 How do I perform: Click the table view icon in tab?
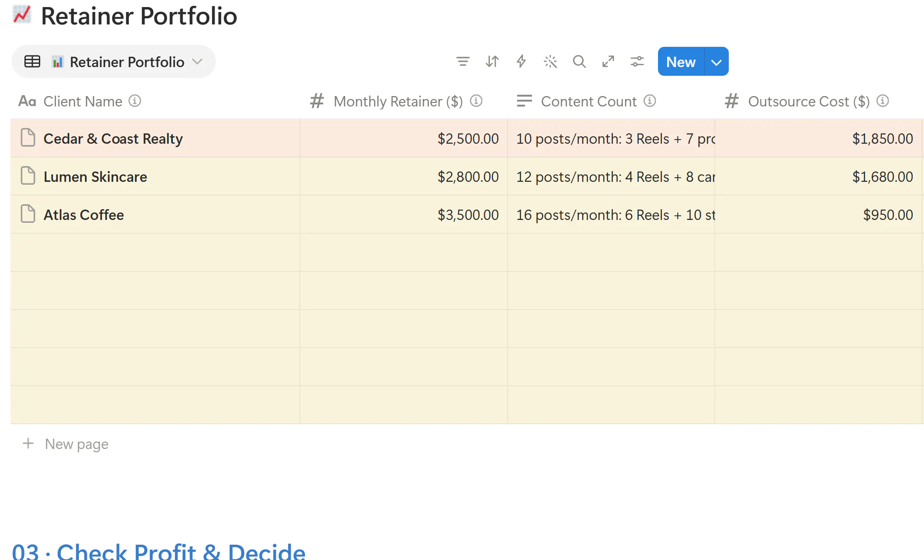(32, 62)
